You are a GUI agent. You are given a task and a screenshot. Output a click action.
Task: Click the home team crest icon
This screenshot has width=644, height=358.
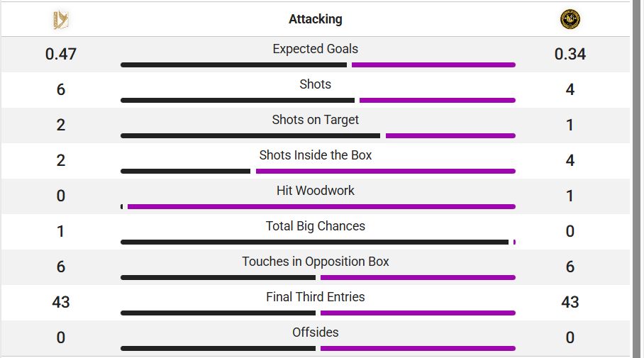point(61,19)
